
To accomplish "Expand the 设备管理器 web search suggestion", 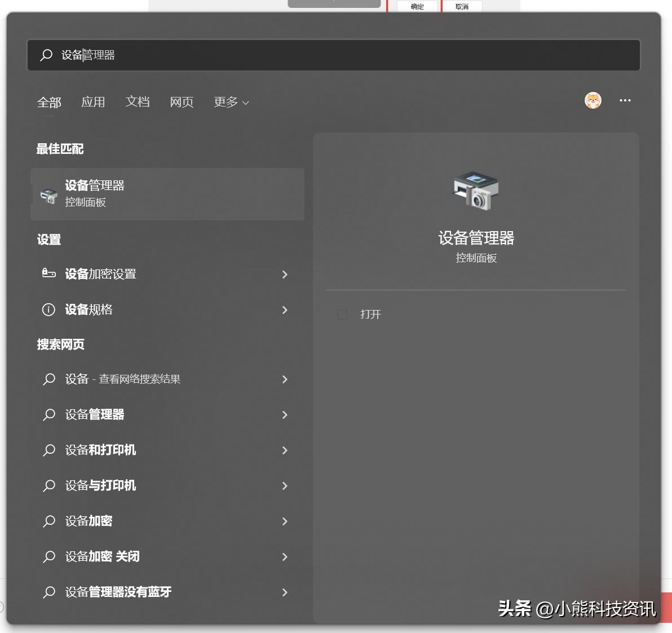I will pos(285,415).
